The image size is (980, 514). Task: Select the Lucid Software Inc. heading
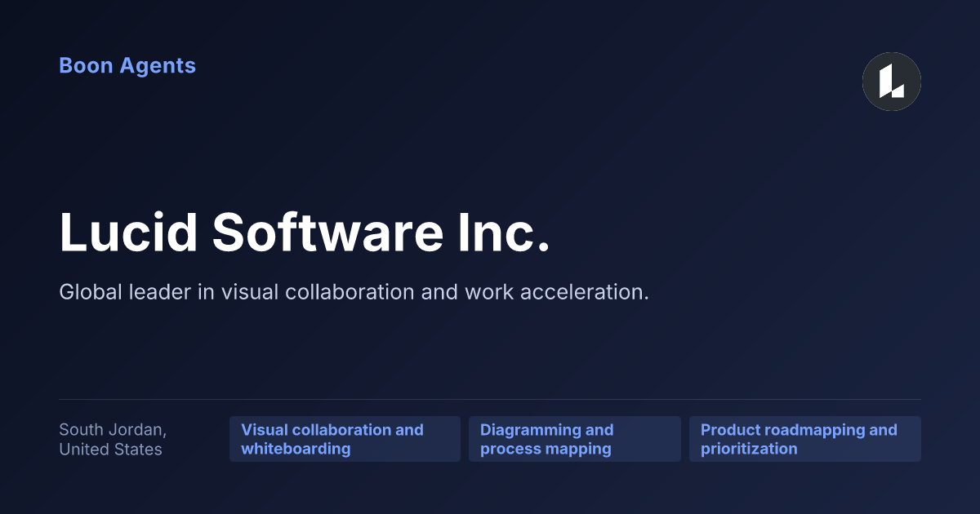click(305, 232)
